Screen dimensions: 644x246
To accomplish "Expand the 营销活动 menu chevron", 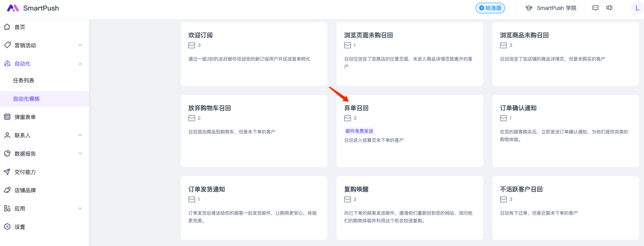I will click(x=80, y=45).
